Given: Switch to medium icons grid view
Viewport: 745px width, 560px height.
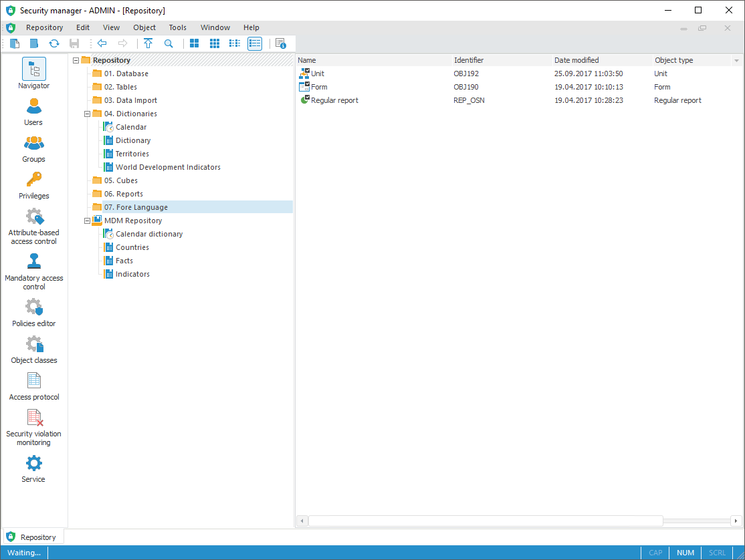Looking at the screenshot, I should pos(215,43).
